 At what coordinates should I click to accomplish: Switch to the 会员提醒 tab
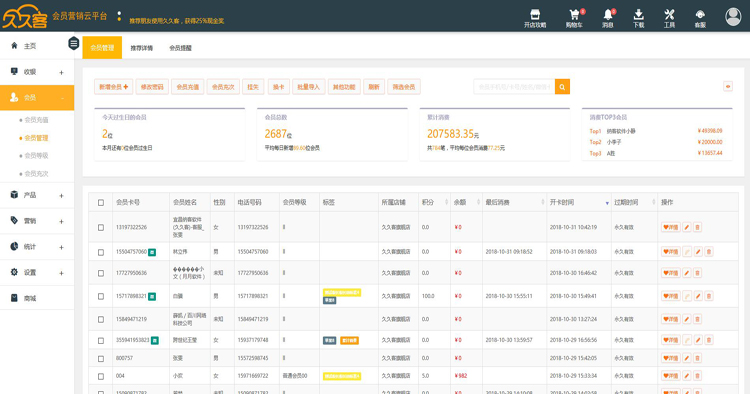point(180,48)
